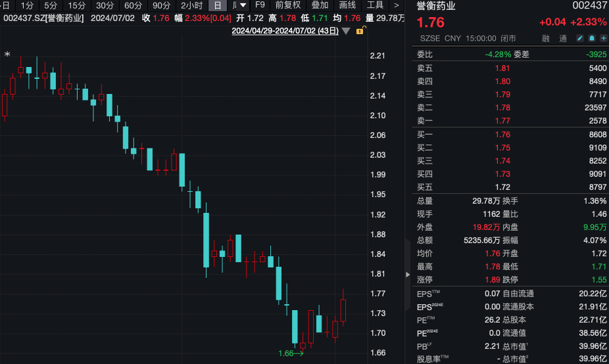Screen dimensions: 609x364
Task: Click the 叠加 overlay button
Action: coord(320,5)
